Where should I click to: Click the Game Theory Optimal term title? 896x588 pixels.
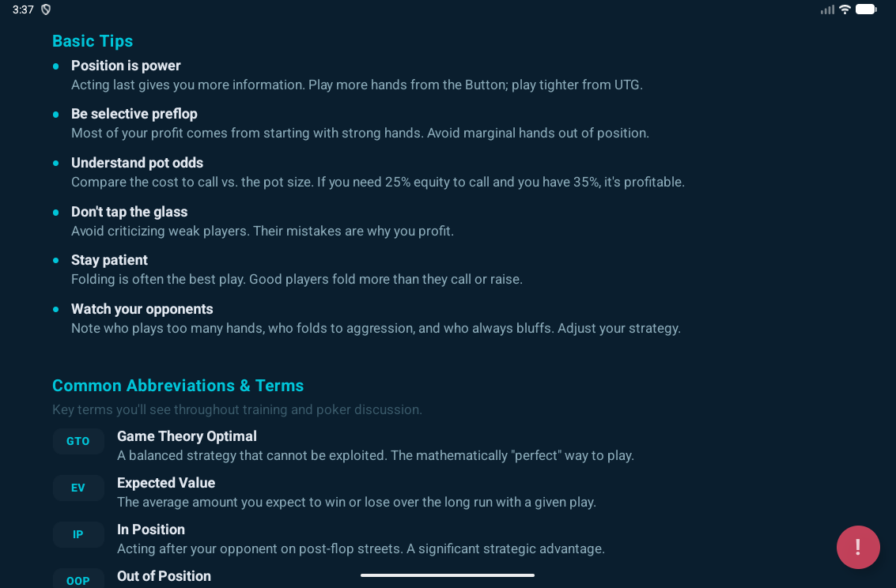click(x=187, y=436)
